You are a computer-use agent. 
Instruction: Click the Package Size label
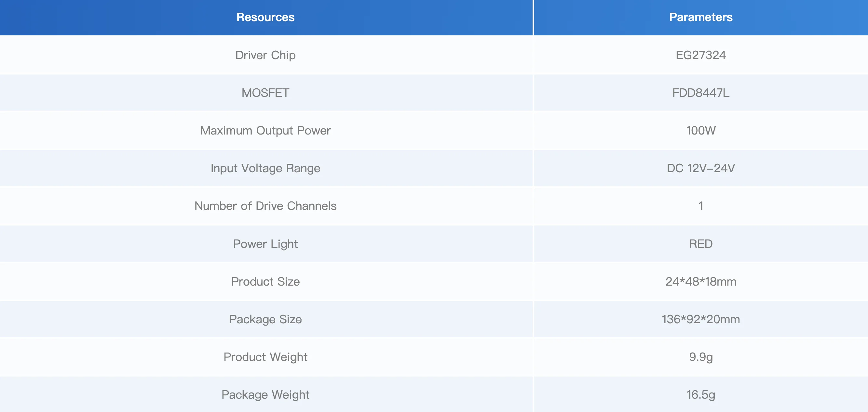(x=265, y=319)
